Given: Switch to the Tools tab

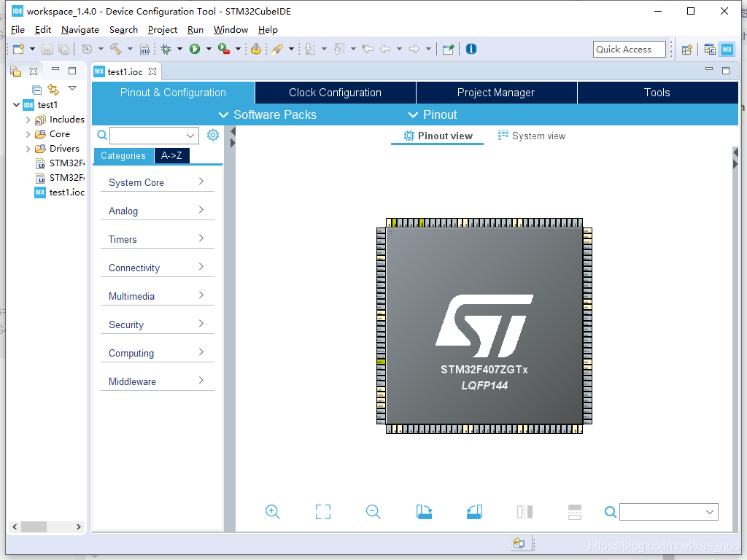Looking at the screenshot, I should click(x=657, y=93).
